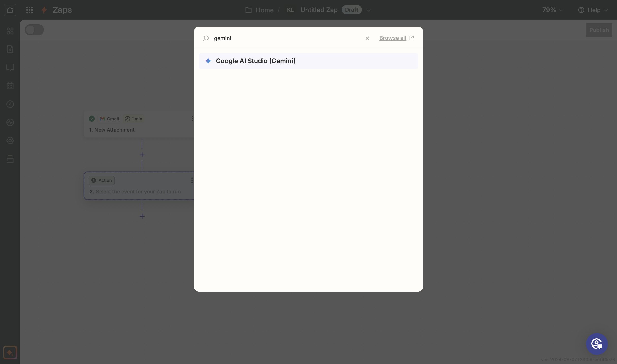This screenshot has height=364, width=617.
Task: Click the 1 min polling badge
Action: 134,119
